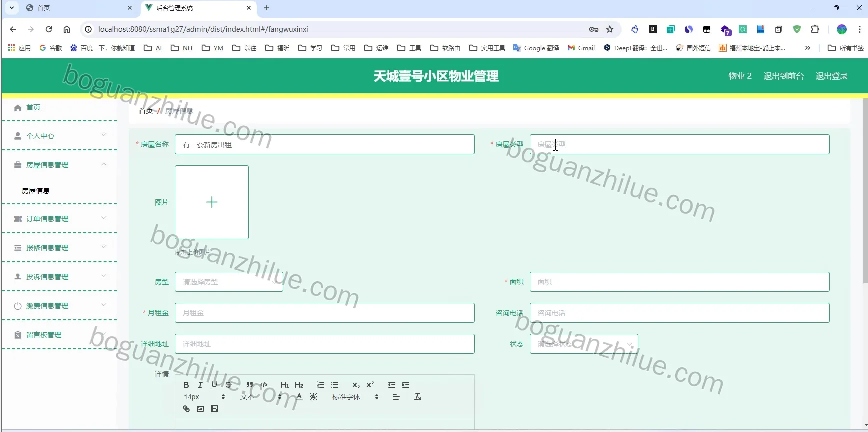Insert an image into the editor
This screenshot has height=432, width=868.
pyautogui.click(x=200, y=409)
